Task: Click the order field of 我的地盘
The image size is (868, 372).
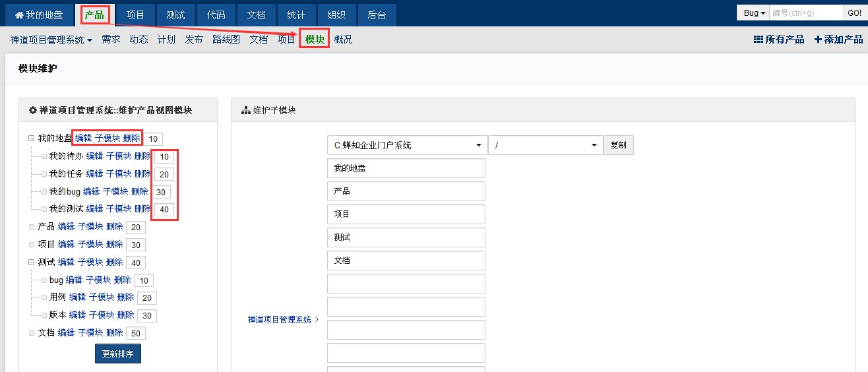Action: [154, 139]
